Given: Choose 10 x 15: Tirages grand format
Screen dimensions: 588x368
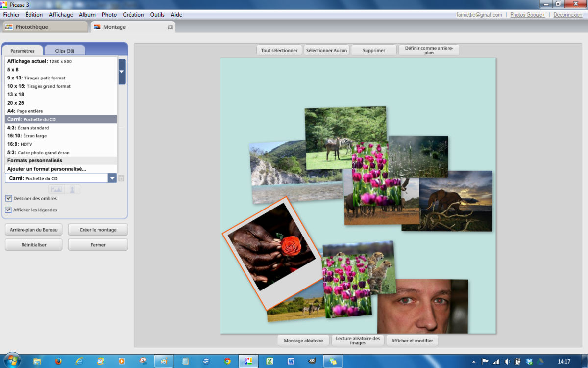Looking at the screenshot, I should pyautogui.click(x=61, y=86).
